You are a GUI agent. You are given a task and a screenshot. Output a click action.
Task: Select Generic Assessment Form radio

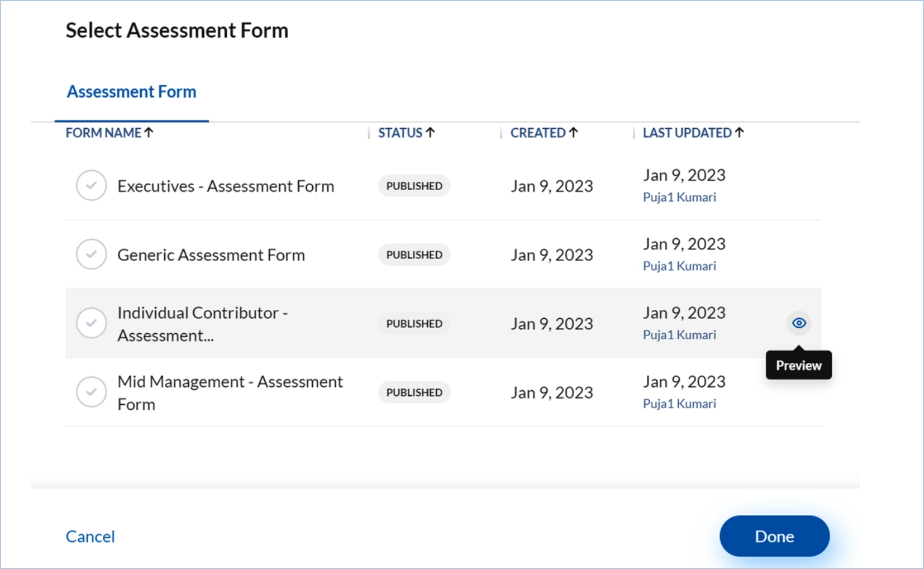click(x=91, y=254)
